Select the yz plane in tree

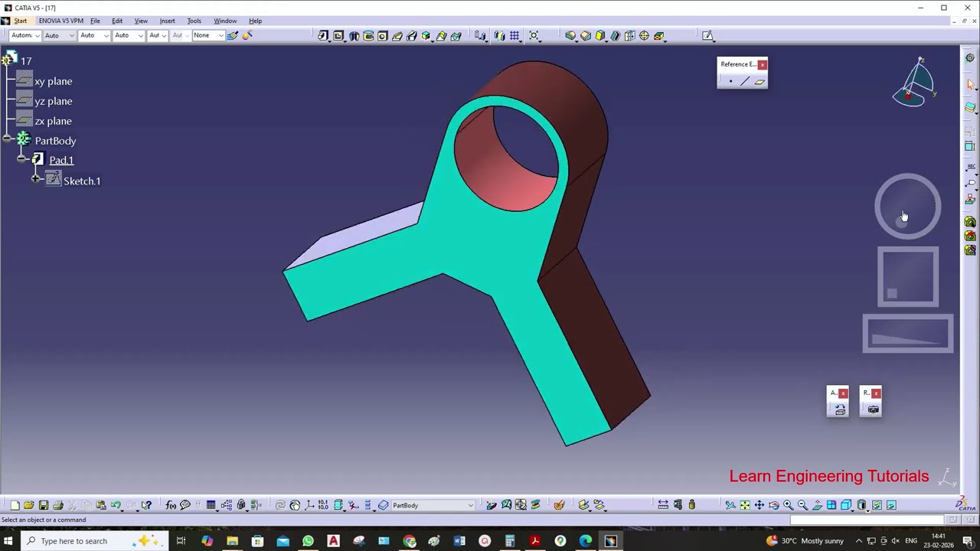[53, 101]
